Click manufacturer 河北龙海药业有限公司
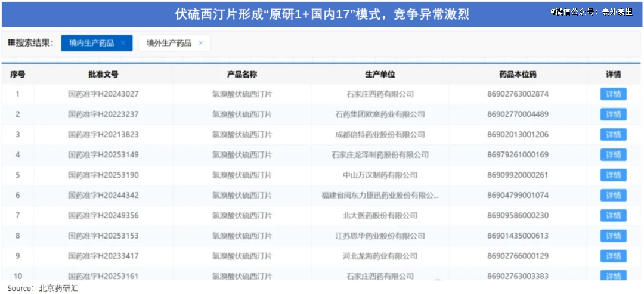 pos(380,256)
